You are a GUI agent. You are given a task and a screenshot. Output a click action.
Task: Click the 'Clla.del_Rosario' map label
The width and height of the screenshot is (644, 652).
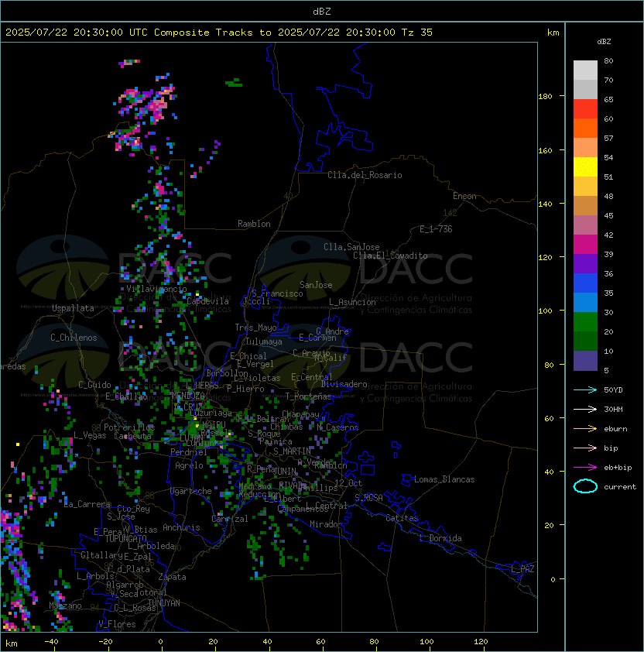coord(365,175)
